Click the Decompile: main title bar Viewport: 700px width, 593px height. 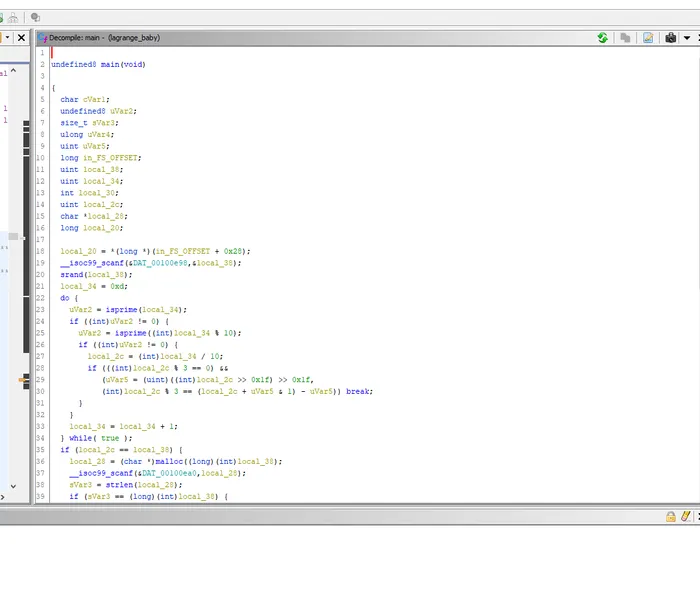300,37
